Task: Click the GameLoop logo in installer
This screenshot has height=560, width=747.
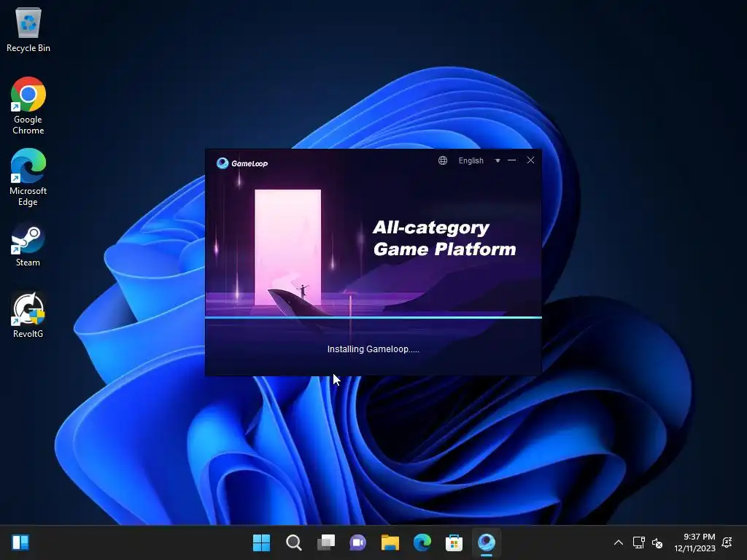Action: tap(242, 163)
